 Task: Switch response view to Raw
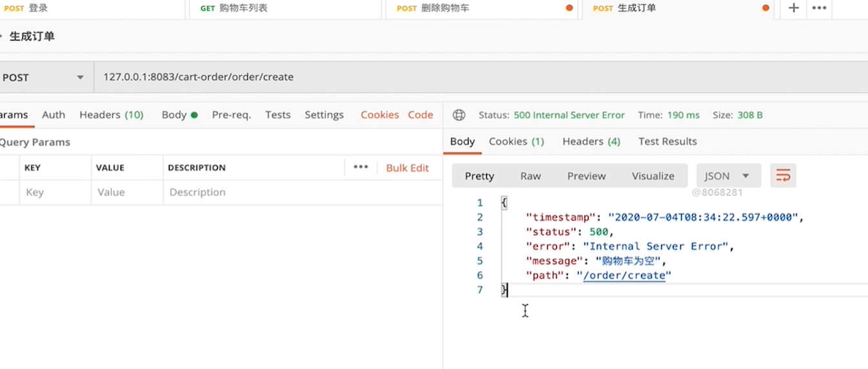coord(530,176)
